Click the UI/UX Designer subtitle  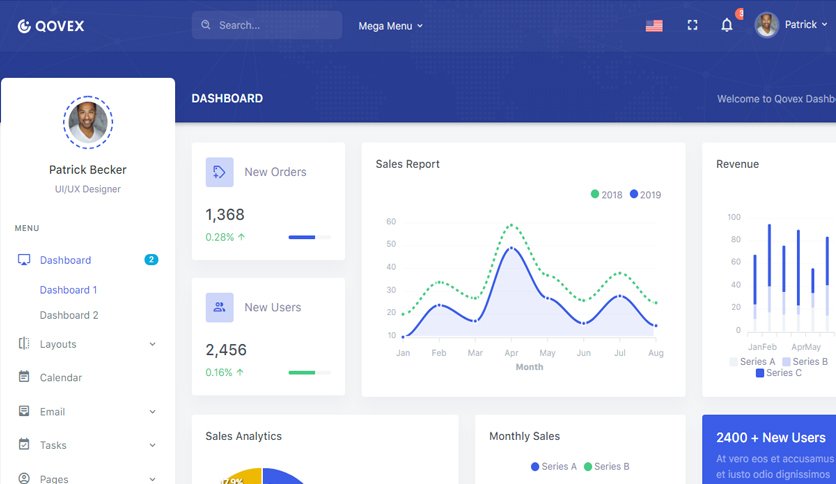(x=88, y=189)
